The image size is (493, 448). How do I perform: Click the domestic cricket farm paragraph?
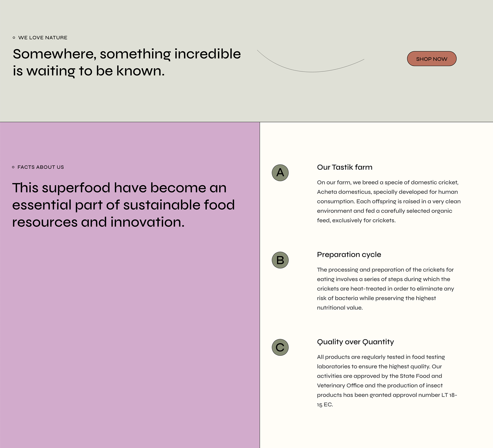[x=389, y=201]
